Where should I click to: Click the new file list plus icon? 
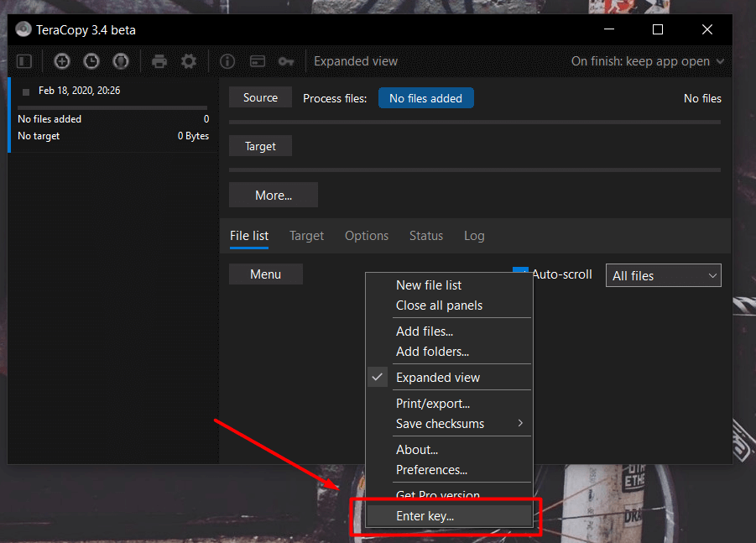coord(62,61)
